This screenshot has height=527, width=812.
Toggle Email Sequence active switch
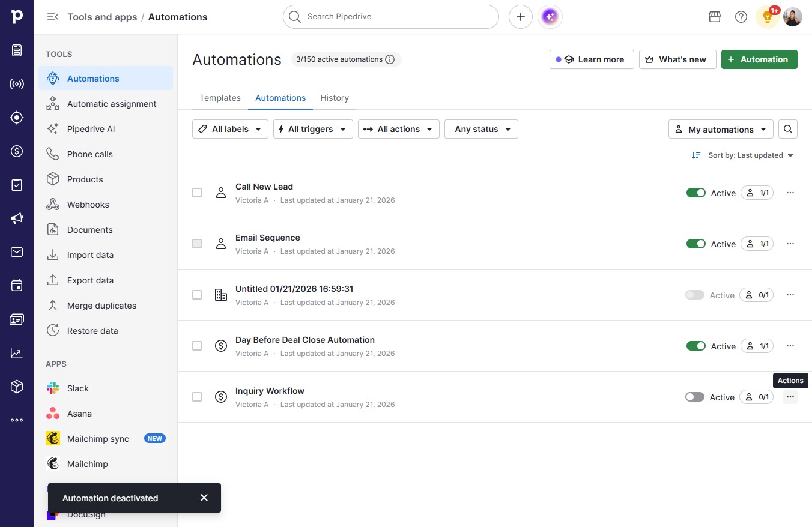(x=696, y=244)
